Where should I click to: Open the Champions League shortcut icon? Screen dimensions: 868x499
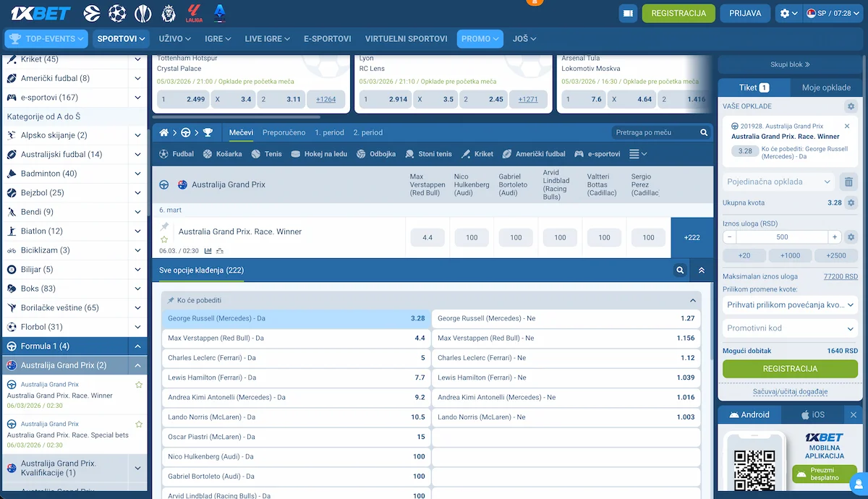(x=116, y=13)
